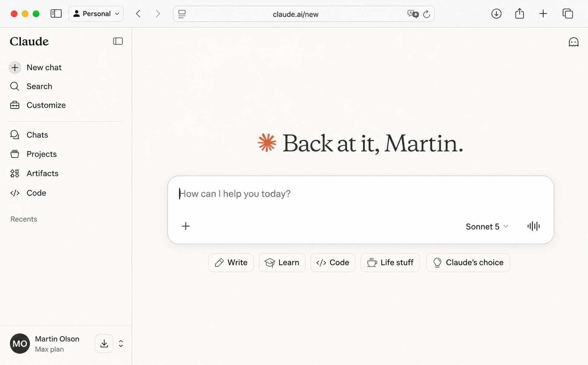
Task: Choose the Learn suggestion chip
Action: pyautogui.click(x=282, y=263)
